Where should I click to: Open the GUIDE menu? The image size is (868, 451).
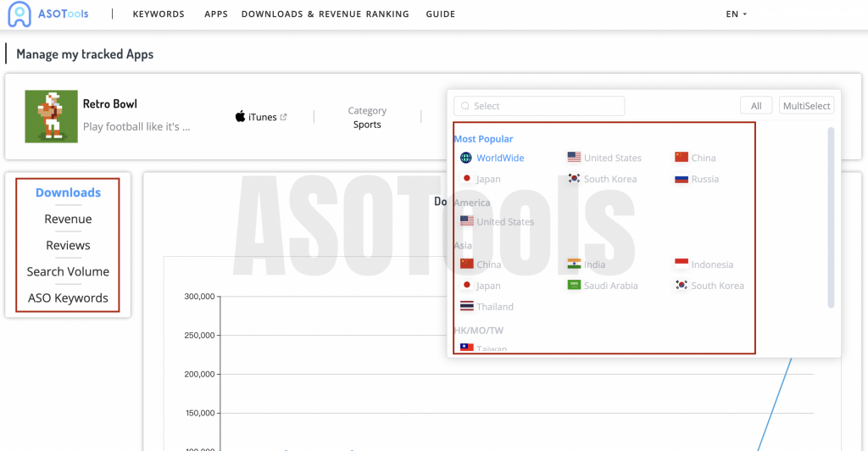pyautogui.click(x=441, y=14)
